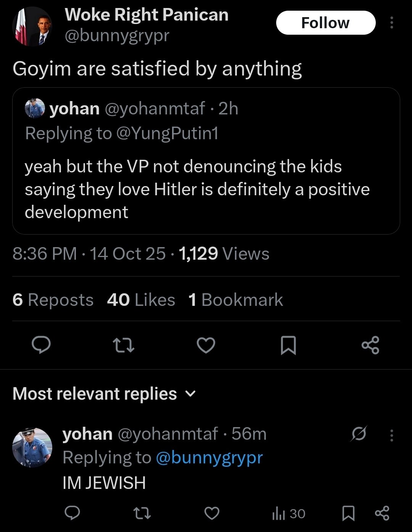Repost yohan's reply

point(142,513)
